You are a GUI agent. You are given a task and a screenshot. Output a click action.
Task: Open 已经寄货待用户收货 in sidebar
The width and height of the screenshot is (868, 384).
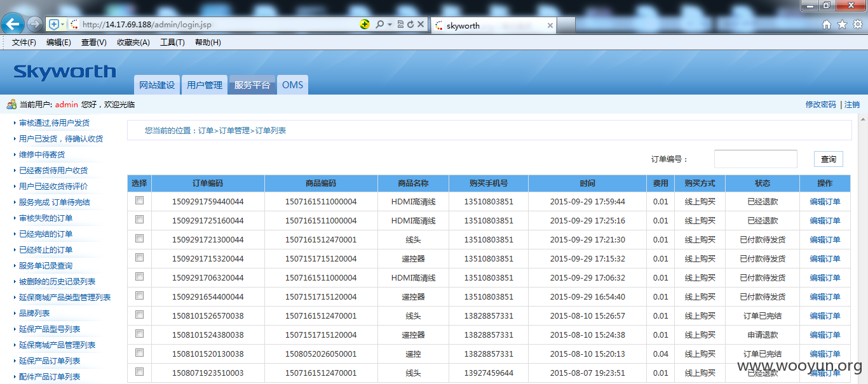(53, 171)
